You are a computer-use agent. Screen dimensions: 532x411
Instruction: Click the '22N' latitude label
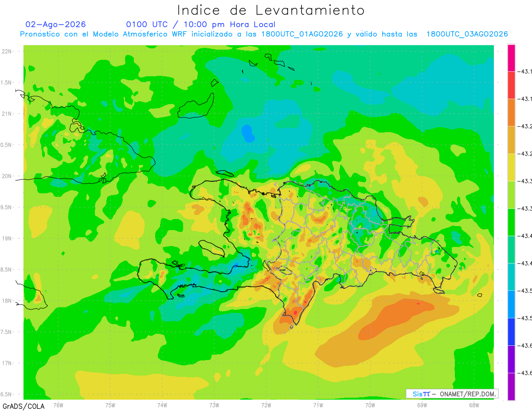tap(7, 51)
